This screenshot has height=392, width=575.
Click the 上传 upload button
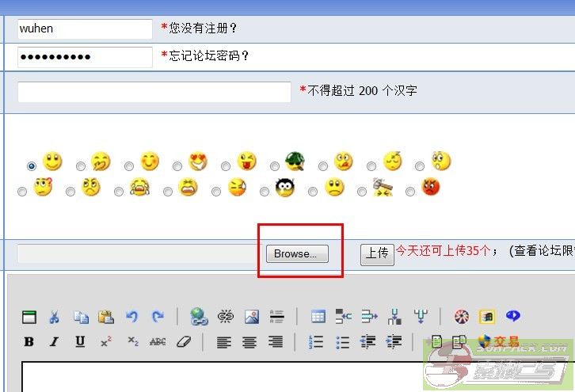377,253
